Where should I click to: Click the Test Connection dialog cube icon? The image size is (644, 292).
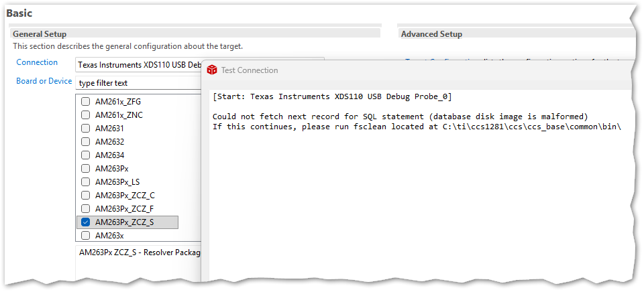point(212,70)
